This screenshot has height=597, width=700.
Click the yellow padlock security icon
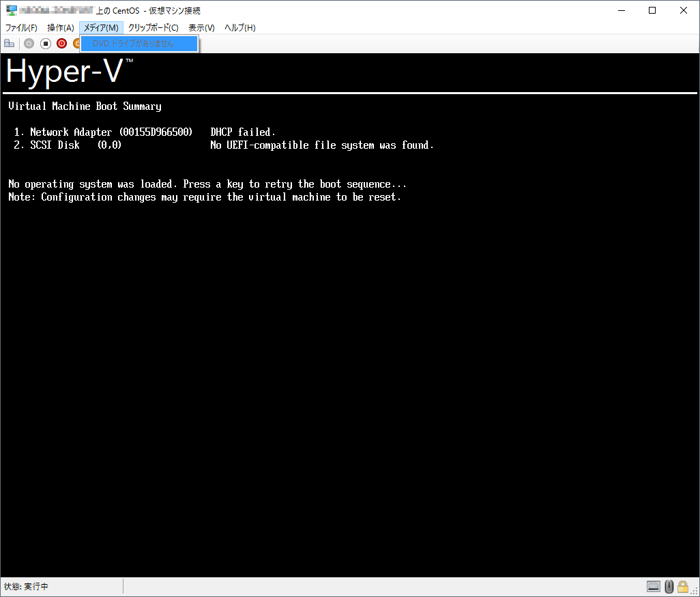[x=682, y=586]
